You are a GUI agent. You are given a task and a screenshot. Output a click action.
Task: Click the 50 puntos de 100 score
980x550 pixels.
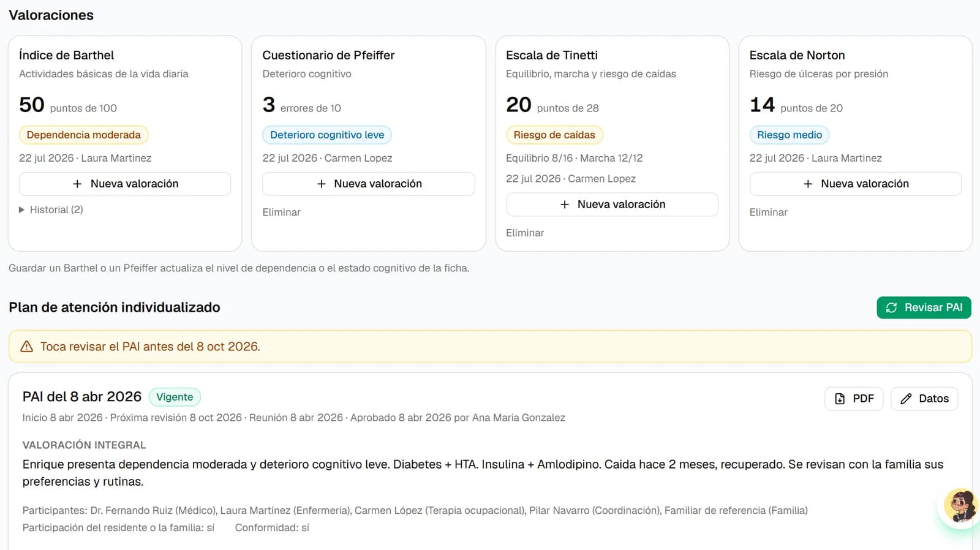click(x=68, y=105)
